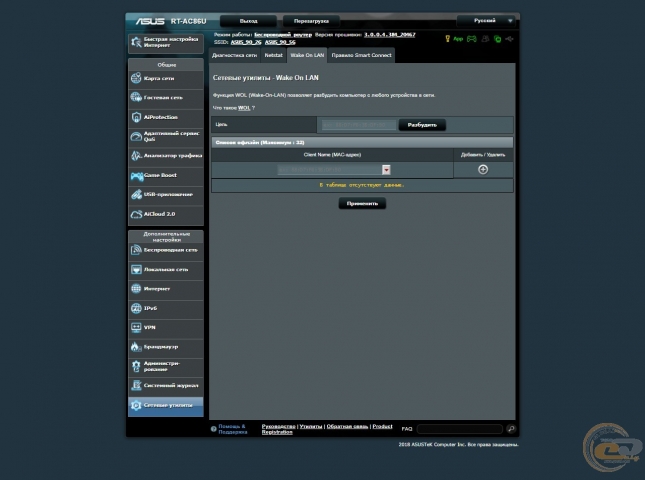Click the game mode status icon in header
Image resolution: width=645 pixels, height=480 pixels.
(x=472, y=39)
